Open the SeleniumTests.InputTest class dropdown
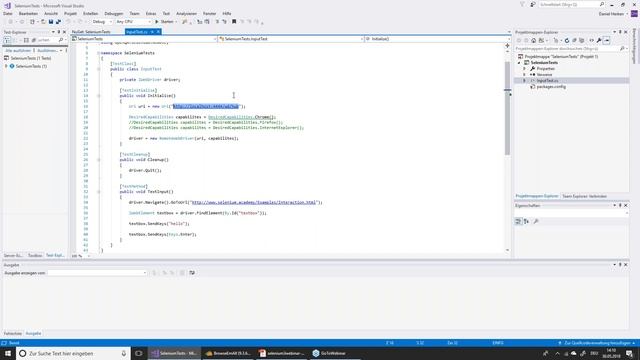Viewport: 640px width, 360px height. tap(291, 39)
